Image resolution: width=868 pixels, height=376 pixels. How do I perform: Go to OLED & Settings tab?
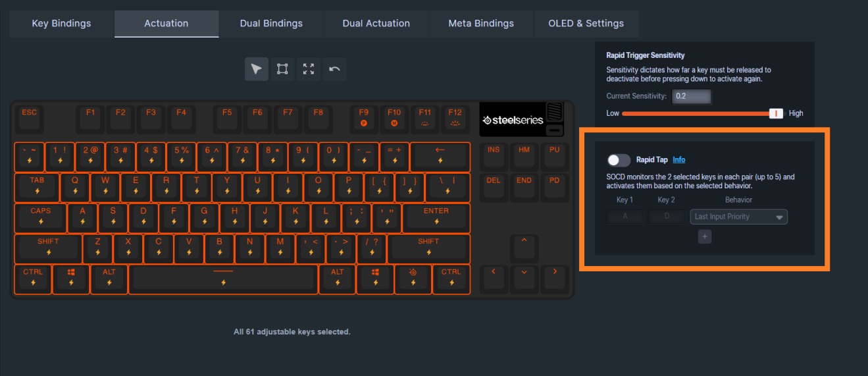(586, 24)
